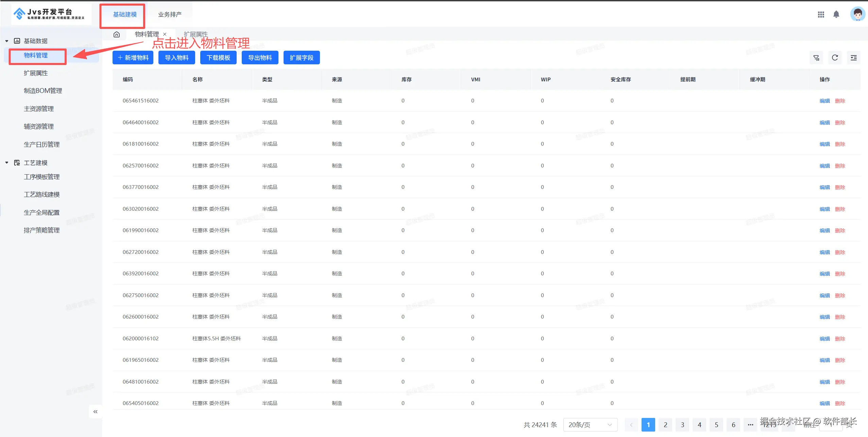Viewport: 868px width, 437px height.
Task: Click the home icon tab
Action: pos(117,34)
